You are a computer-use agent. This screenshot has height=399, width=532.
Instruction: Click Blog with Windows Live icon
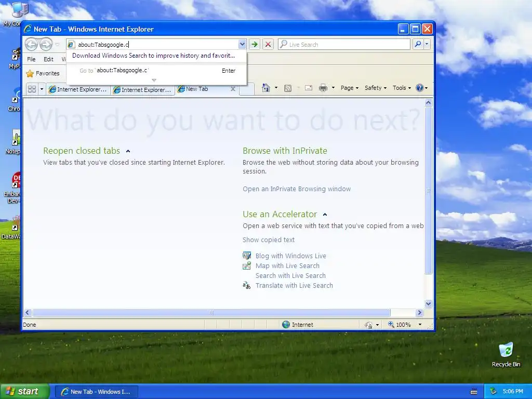[x=247, y=256]
